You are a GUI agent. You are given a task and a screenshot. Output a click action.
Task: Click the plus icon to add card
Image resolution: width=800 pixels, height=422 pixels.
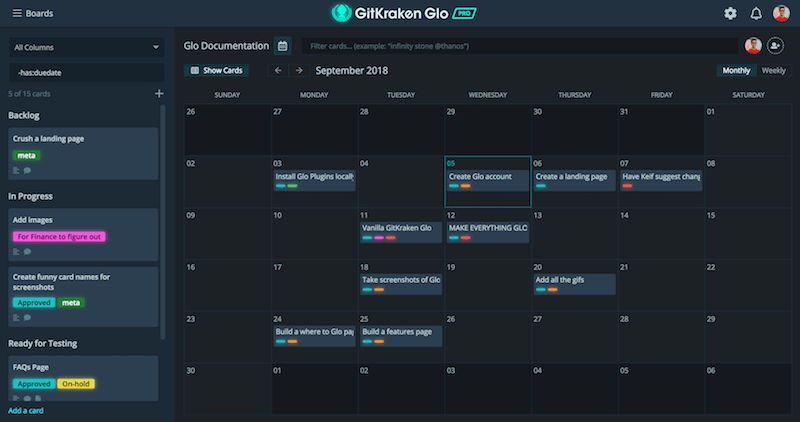(159, 93)
